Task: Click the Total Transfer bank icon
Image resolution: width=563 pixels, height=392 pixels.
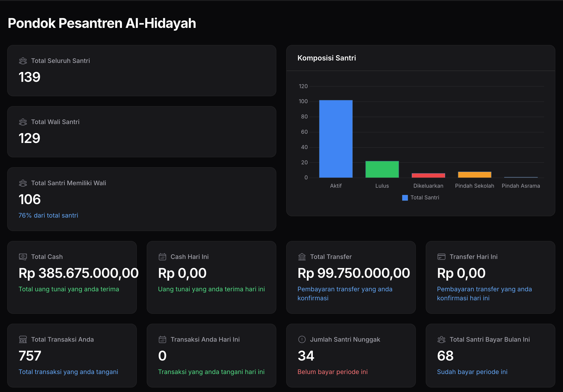Action: click(302, 257)
